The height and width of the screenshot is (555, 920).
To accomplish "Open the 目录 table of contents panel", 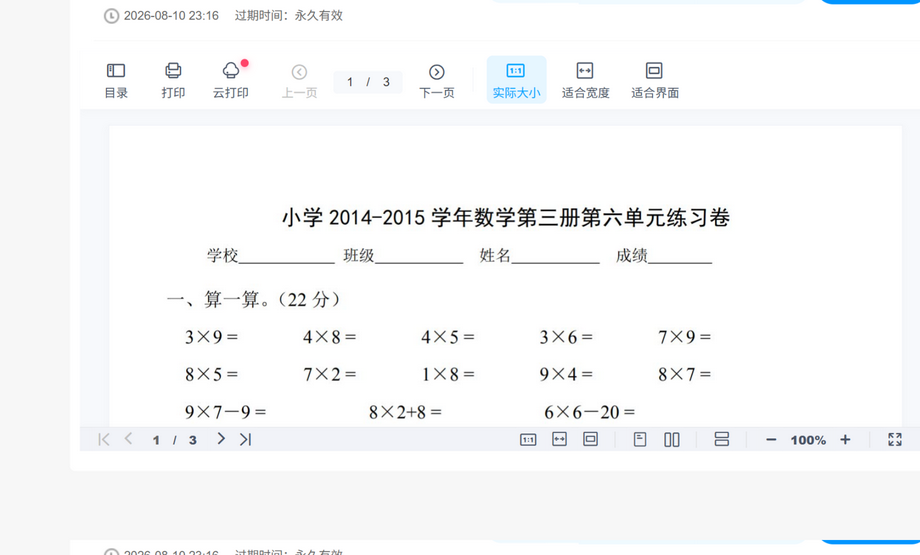I will 116,80.
